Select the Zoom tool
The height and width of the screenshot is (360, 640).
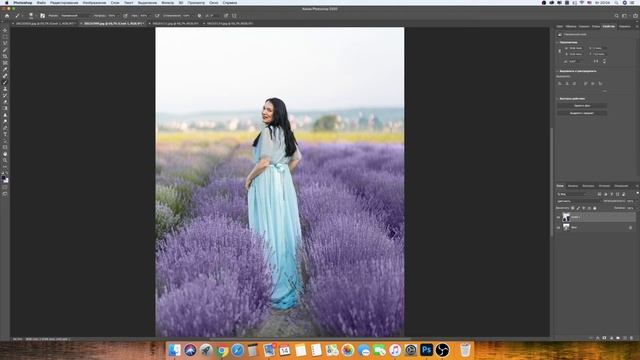pos(5,161)
